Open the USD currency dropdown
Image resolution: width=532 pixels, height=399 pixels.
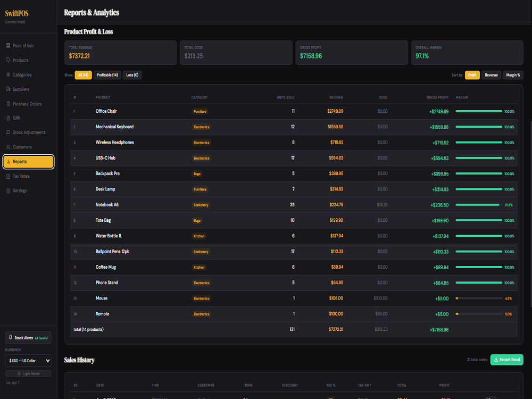pyautogui.click(x=28, y=360)
